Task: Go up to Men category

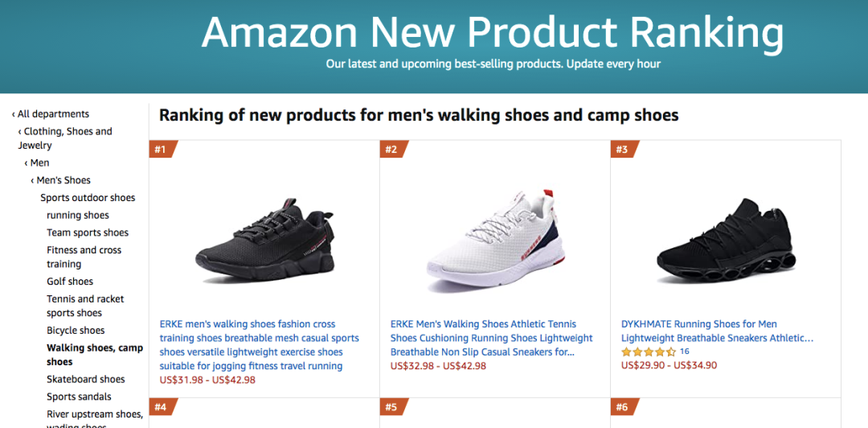Action: tap(39, 163)
